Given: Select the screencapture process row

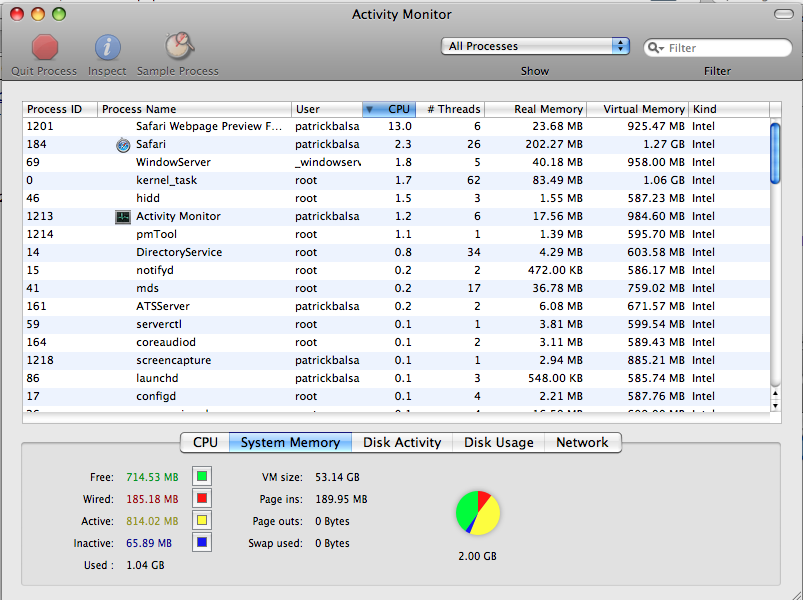Looking at the screenshot, I should [396, 360].
